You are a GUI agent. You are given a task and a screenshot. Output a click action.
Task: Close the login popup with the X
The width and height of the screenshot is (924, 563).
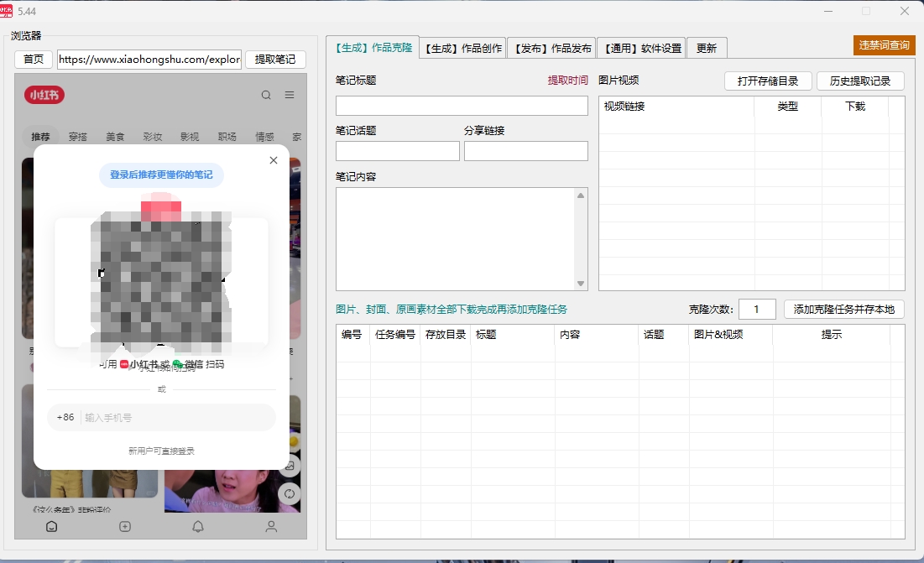click(x=274, y=160)
